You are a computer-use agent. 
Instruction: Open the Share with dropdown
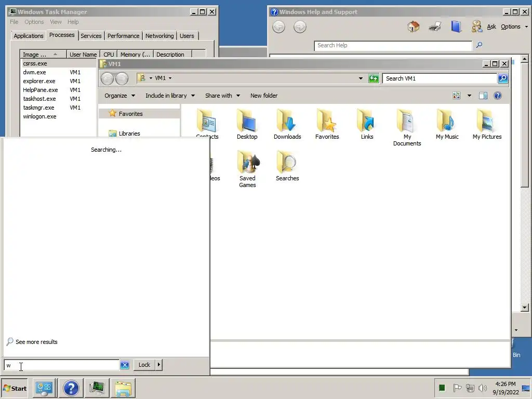(222, 96)
